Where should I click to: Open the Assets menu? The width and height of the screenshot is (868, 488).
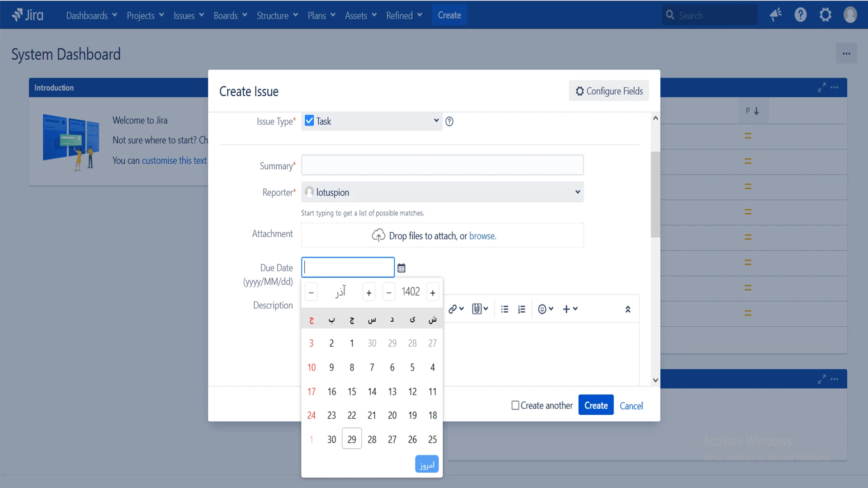(x=361, y=15)
